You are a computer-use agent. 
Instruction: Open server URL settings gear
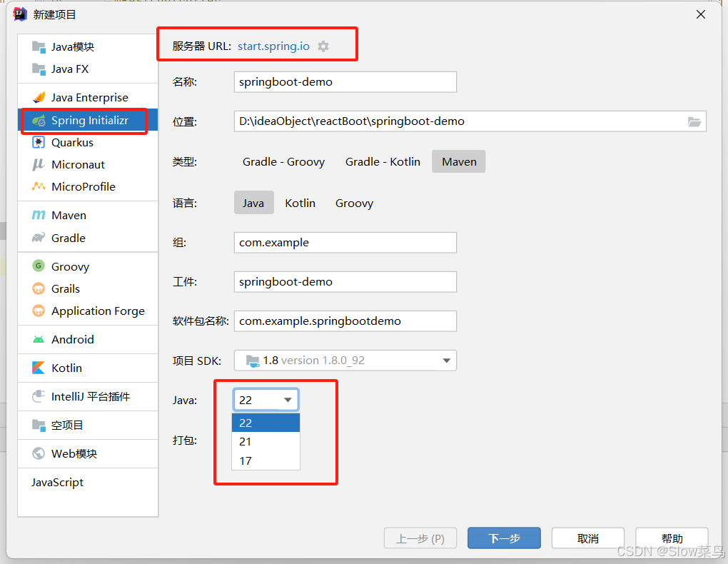pyautogui.click(x=323, y=46)
